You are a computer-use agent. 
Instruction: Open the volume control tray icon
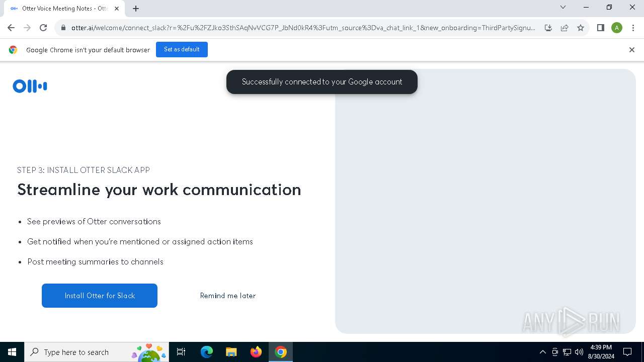(579, 352)
